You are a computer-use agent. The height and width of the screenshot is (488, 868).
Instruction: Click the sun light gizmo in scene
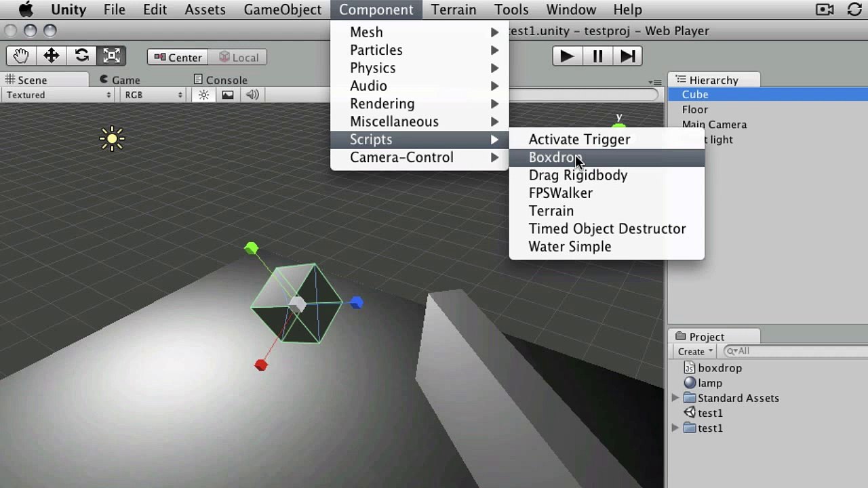pos(112,139)
